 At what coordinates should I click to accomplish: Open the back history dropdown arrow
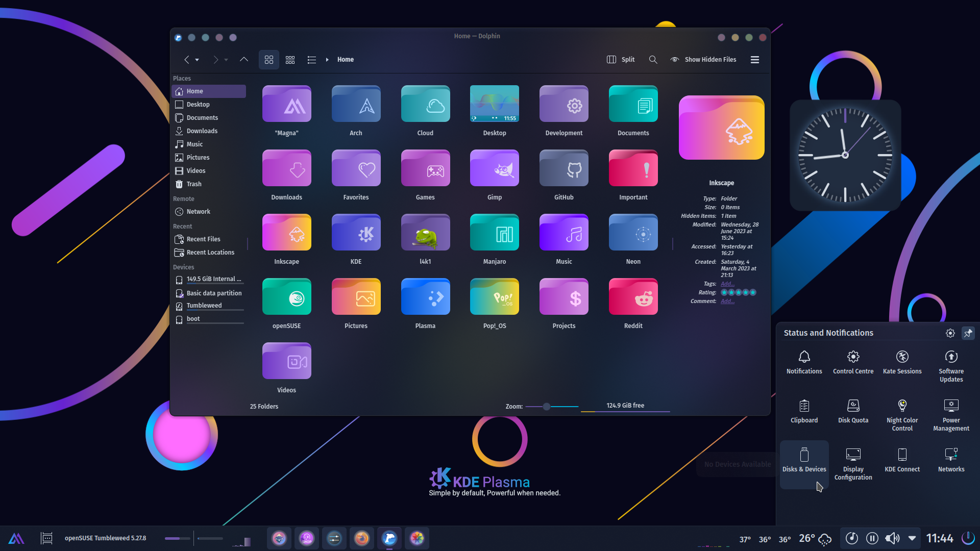pos(197,60)
